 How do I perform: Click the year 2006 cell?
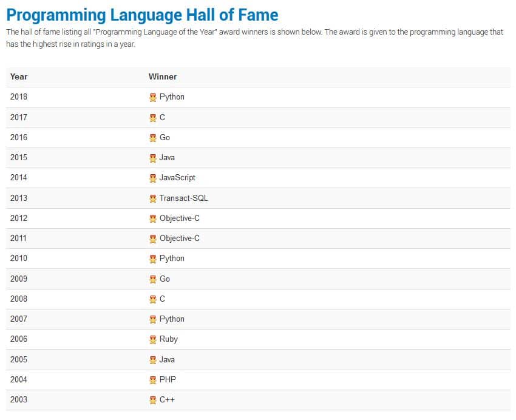click(x=19, y=339)
